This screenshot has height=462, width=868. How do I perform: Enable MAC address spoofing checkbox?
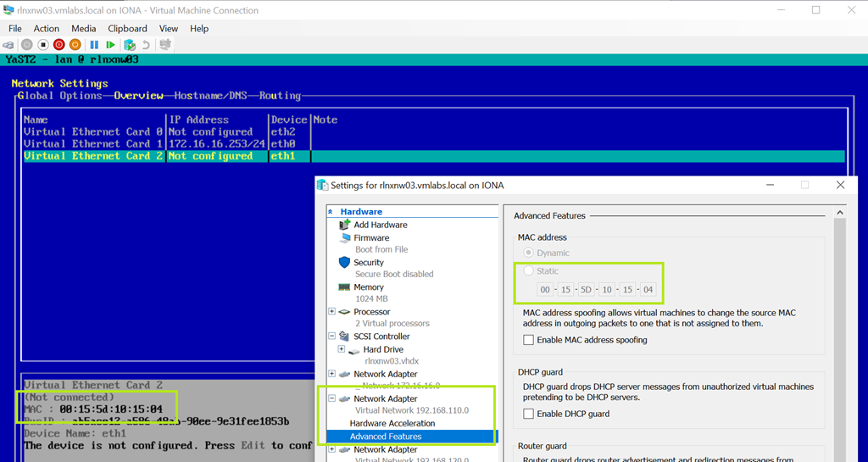tap(529, 340)
